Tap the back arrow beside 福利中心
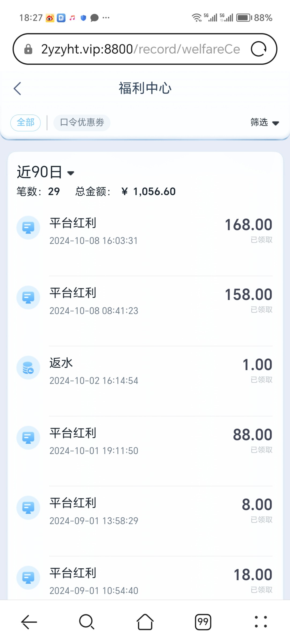Screen dimensions: 290x644 (17, 89)
